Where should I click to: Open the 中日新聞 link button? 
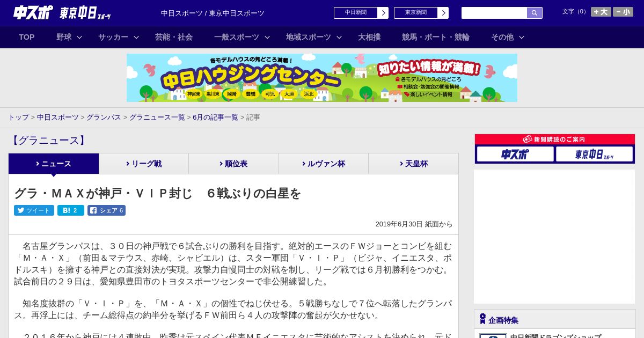(x=356, y=13)
